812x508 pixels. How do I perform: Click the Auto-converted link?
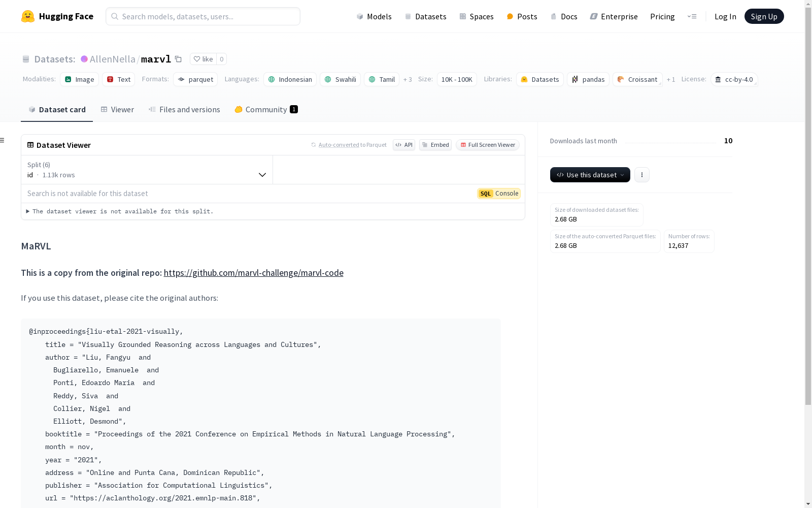tap(339, 145)
